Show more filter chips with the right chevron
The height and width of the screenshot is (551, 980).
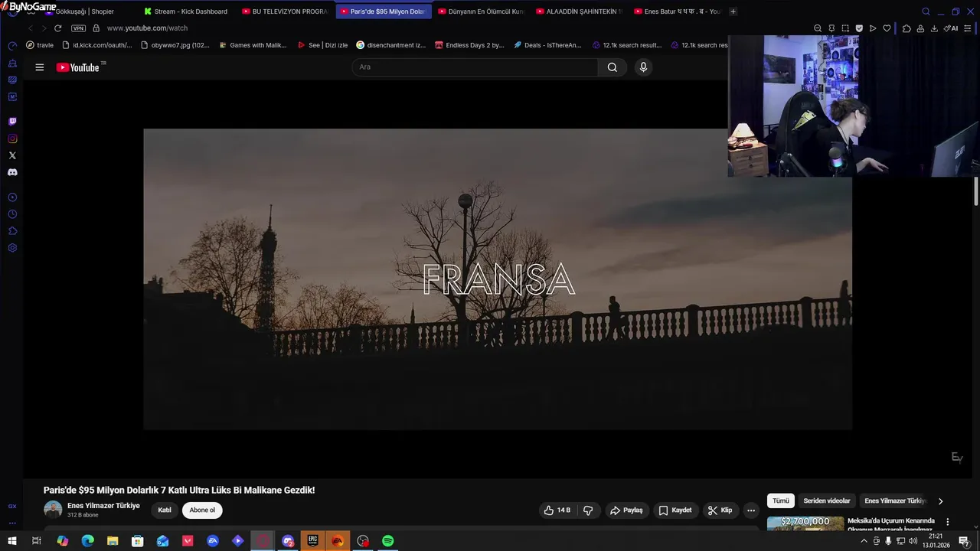pyautogui.click(x=940, y=501)
